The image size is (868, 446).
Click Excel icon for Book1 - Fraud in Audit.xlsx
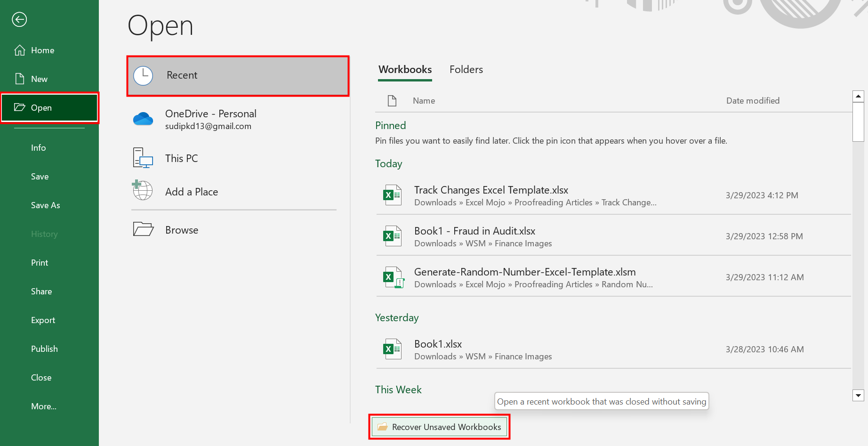[x=393, y=236]
